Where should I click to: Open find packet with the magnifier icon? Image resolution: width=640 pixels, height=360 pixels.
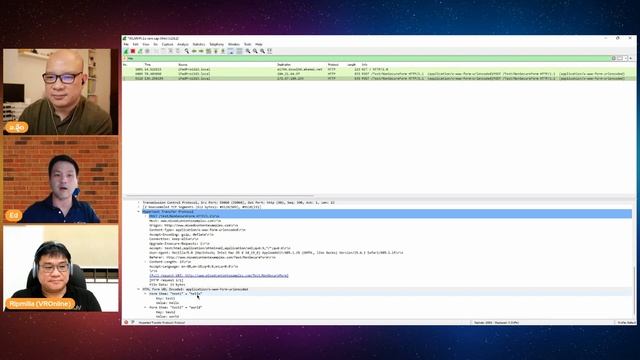click(187, 51)
